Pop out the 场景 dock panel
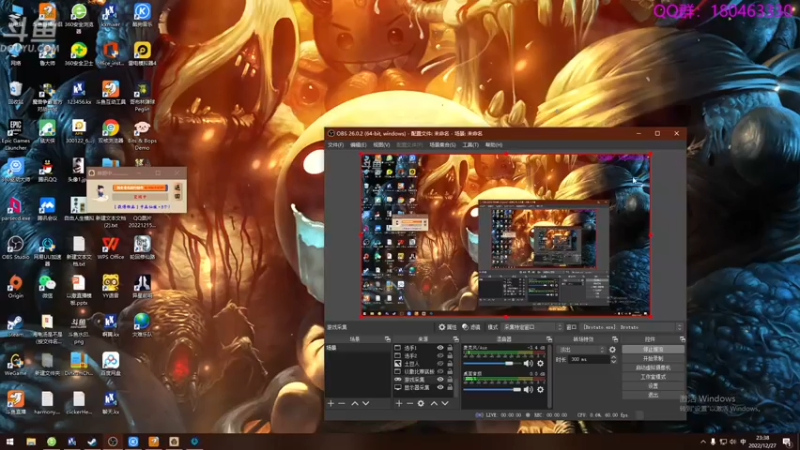This screenshot has width=800, height=450. tap(388, 339)
